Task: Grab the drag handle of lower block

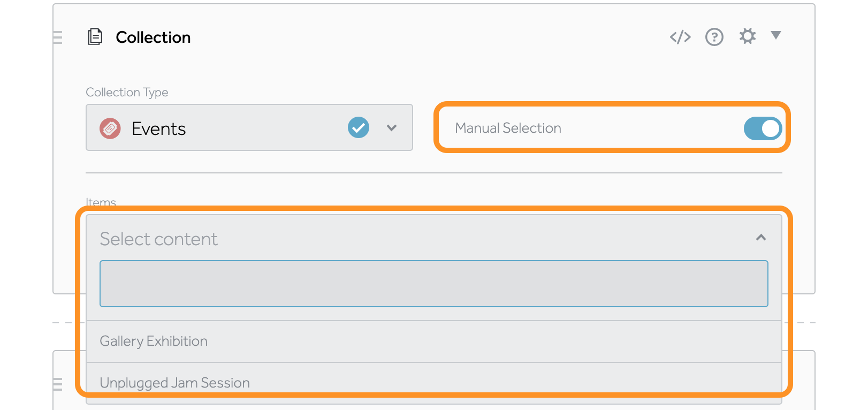Action: tap(58, 384)
